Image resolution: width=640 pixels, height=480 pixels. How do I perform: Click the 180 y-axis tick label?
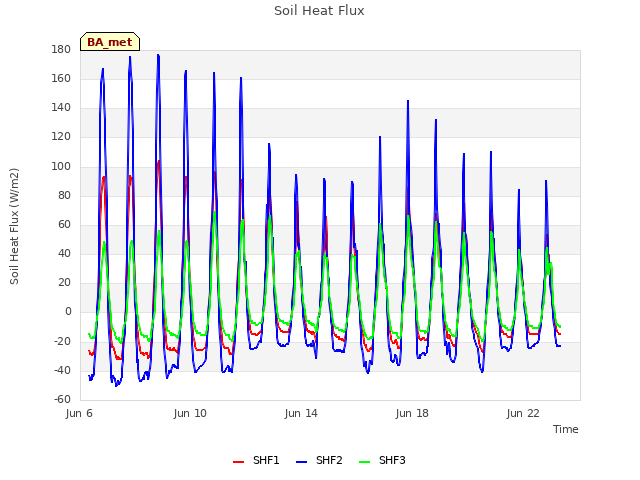click(61, 49)
